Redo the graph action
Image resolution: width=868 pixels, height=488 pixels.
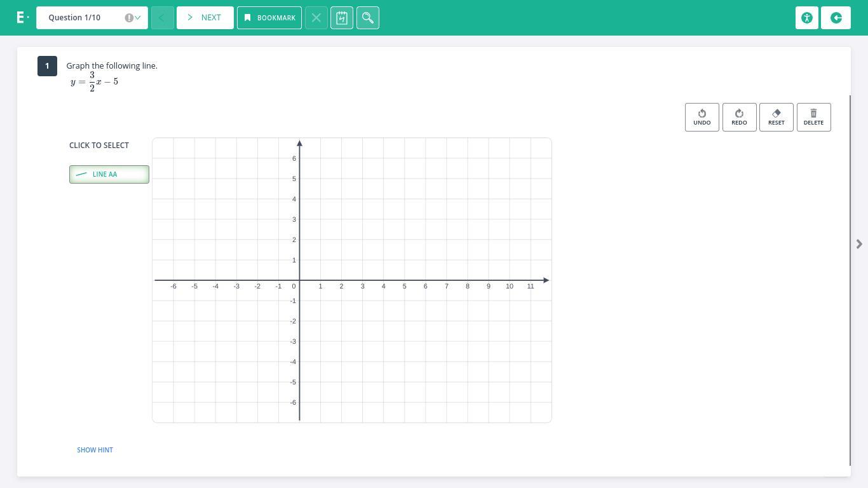coord(740,118)
